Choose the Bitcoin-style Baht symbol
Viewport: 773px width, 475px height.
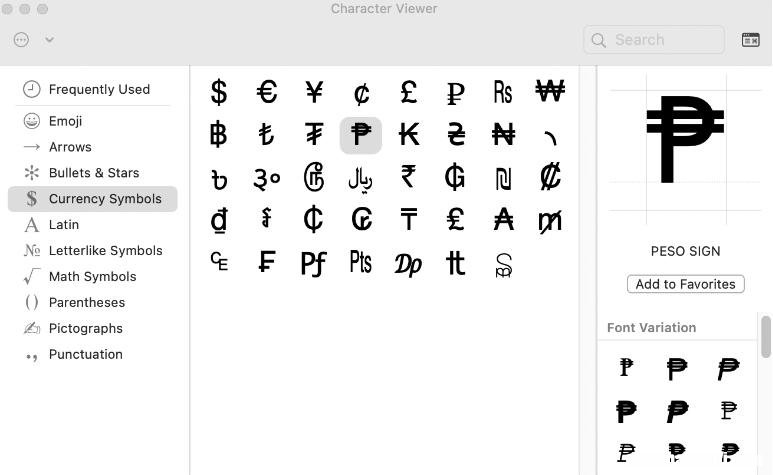pos(218,135)
